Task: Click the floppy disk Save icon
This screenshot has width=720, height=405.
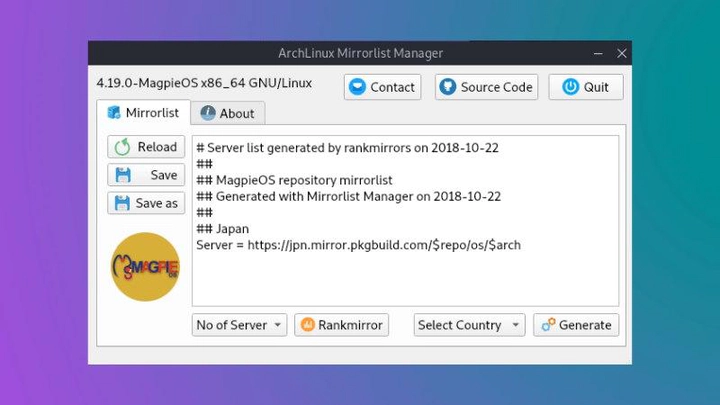Action: [x=122, y=175]
